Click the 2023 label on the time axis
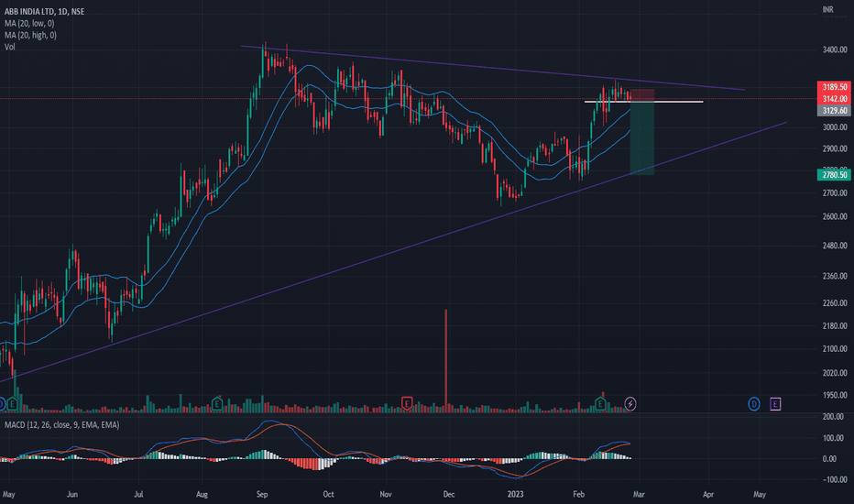This screenshot has height=504, width=854. coord(515,495)
